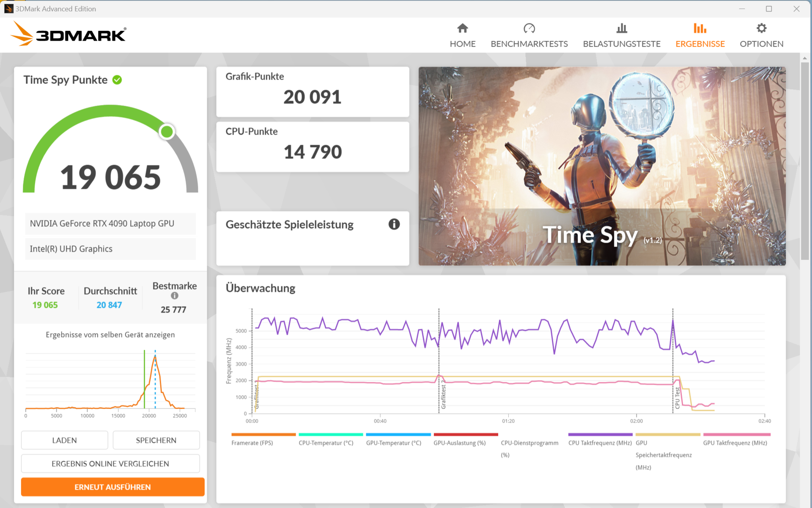The height and width of the screenshot is (508, 812).
Task: Click the Intel(R) UHD Graphics field
Action: coord(110,249)
